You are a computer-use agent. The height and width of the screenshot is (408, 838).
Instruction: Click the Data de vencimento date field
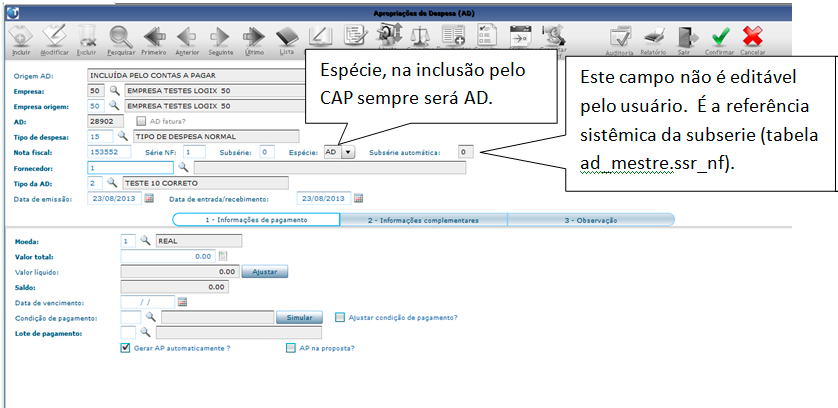click(148, 302)
